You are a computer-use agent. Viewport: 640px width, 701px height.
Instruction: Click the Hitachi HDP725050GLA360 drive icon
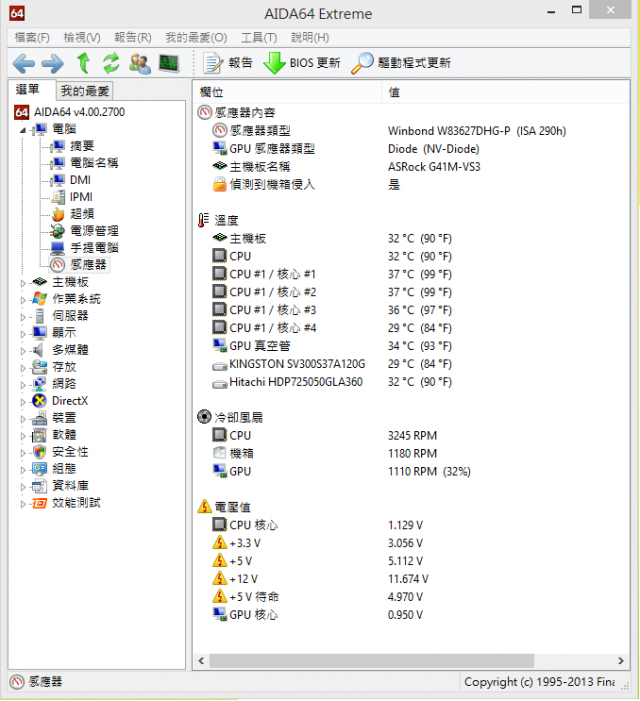[219, 384]
